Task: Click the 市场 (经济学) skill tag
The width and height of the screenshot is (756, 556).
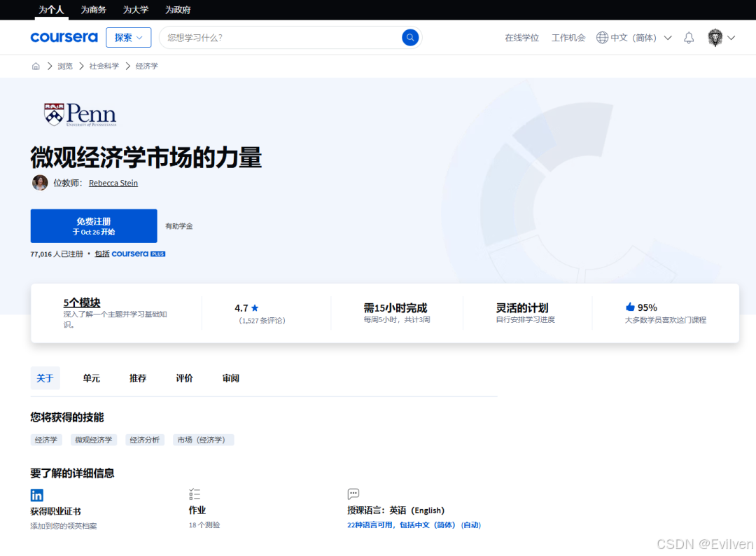Action: pyautogui.click(x=203, y=440)
